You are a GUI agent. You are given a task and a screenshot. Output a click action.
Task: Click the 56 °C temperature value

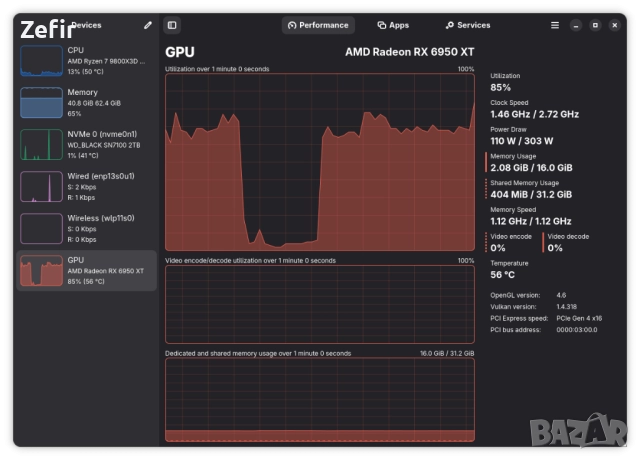tap(502, 275)
